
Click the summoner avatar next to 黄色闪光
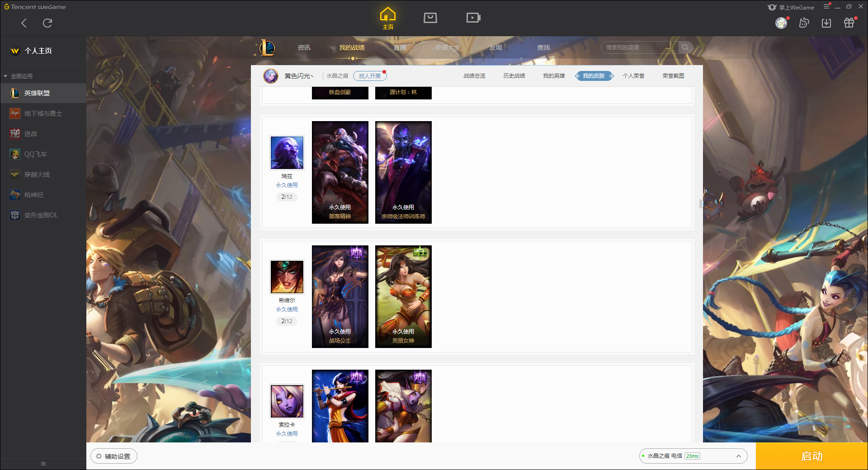pyautogui.click(x=271, y=76)
